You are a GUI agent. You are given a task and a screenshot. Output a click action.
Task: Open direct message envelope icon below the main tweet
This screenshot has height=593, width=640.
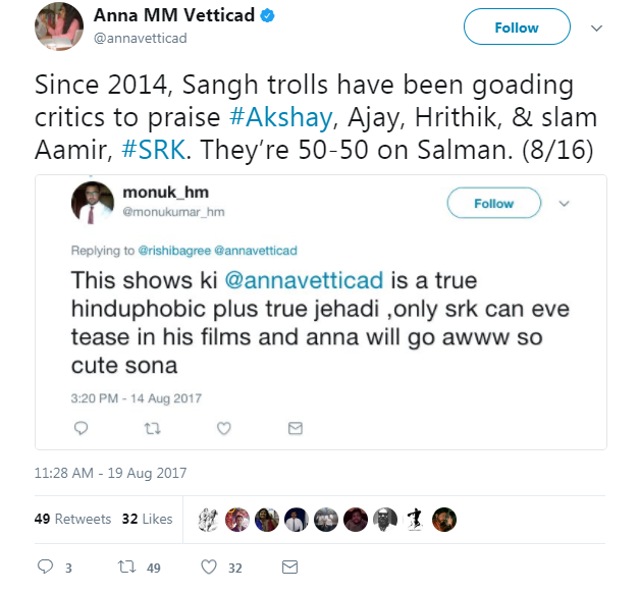[x=290, y=567]
